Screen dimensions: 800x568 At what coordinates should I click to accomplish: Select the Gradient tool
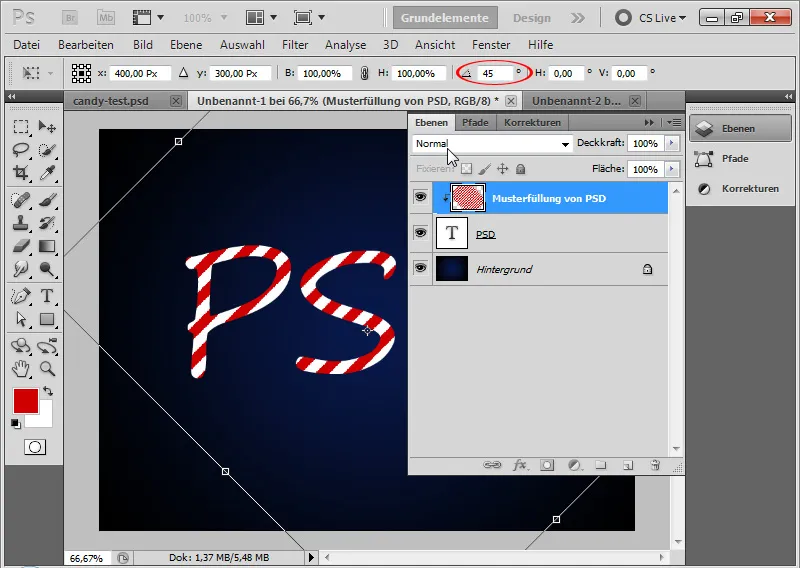(x=47, y=246)
